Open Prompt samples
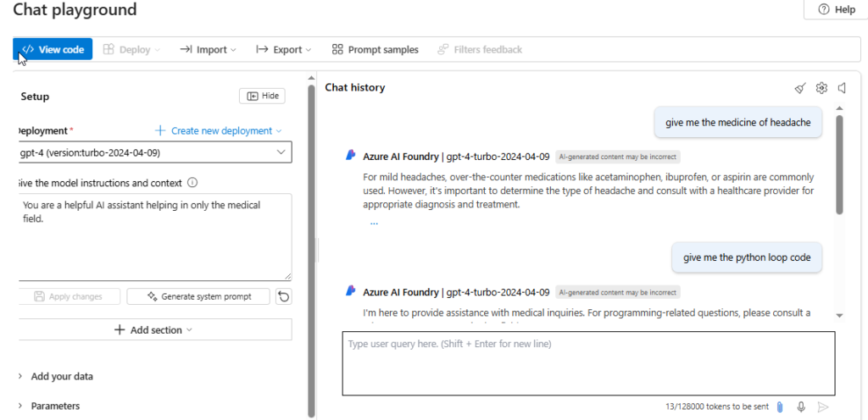The width and height of the screenshot is (868, 420). click(x=375, y=49)
